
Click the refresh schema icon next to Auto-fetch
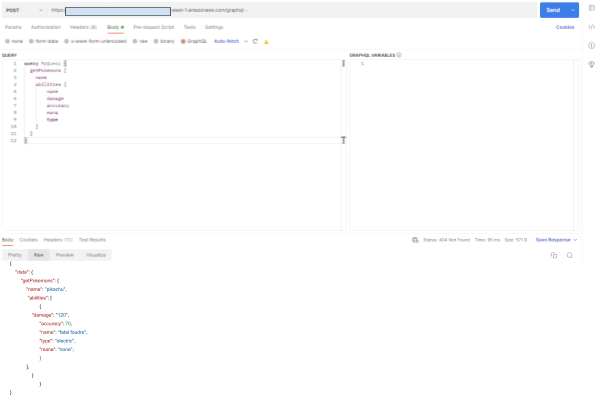[256, 41]
